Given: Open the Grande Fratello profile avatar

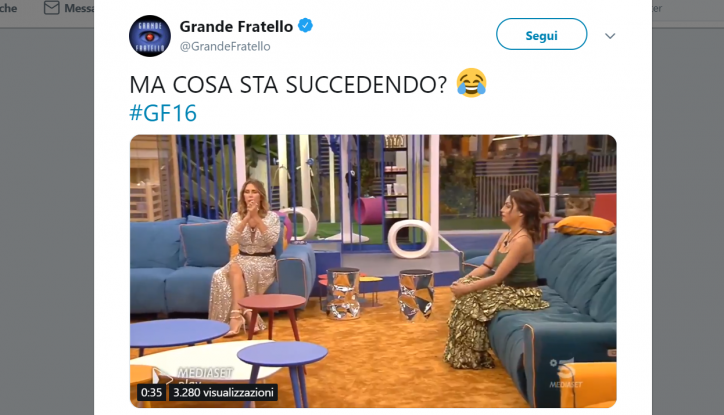Looking at the screenshot, I should click(x=150, y=36).
